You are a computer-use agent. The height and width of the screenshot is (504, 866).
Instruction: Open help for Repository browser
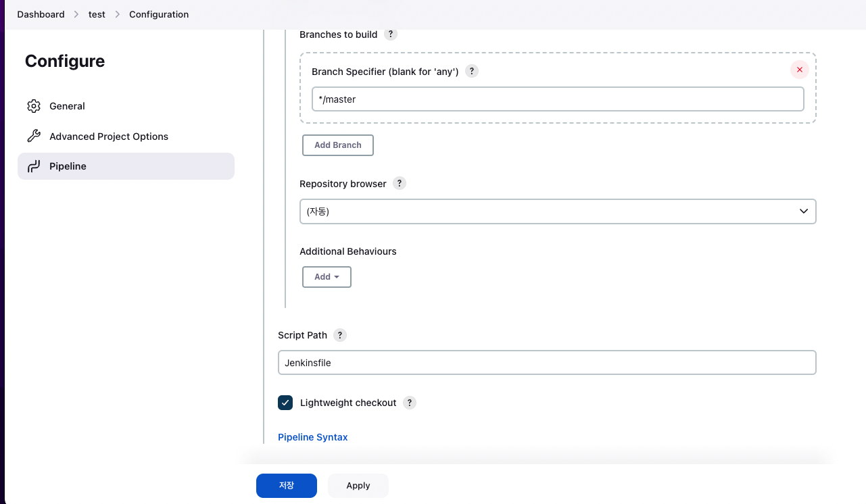click(400, 183)
